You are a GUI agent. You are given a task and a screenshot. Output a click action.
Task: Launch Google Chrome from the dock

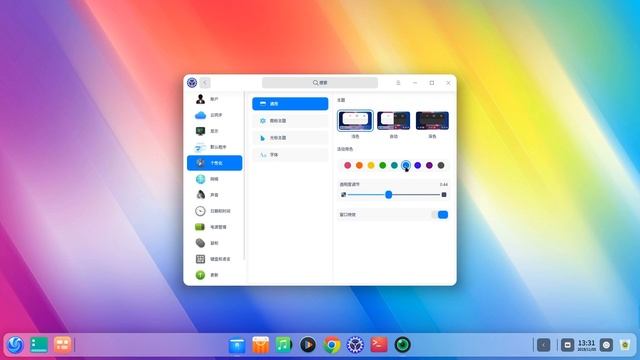(332, 345)
